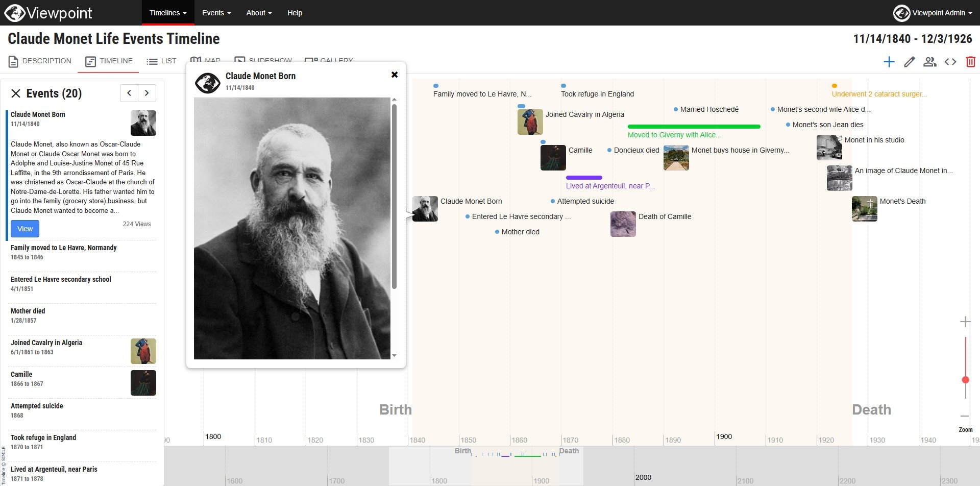Open the Map view icon
This screenshot has width=980, height=486.
pos(205,60)
